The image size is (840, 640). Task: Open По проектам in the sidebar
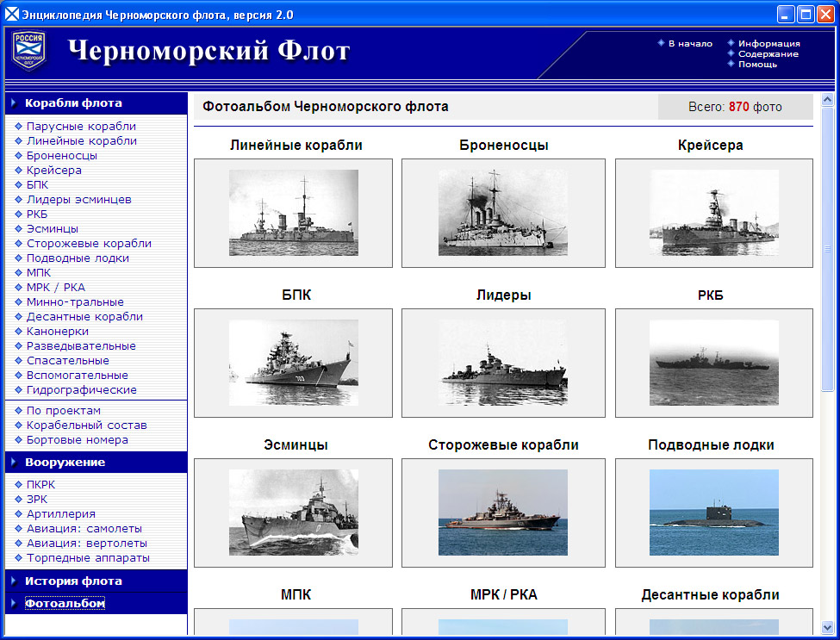point(64,411)
